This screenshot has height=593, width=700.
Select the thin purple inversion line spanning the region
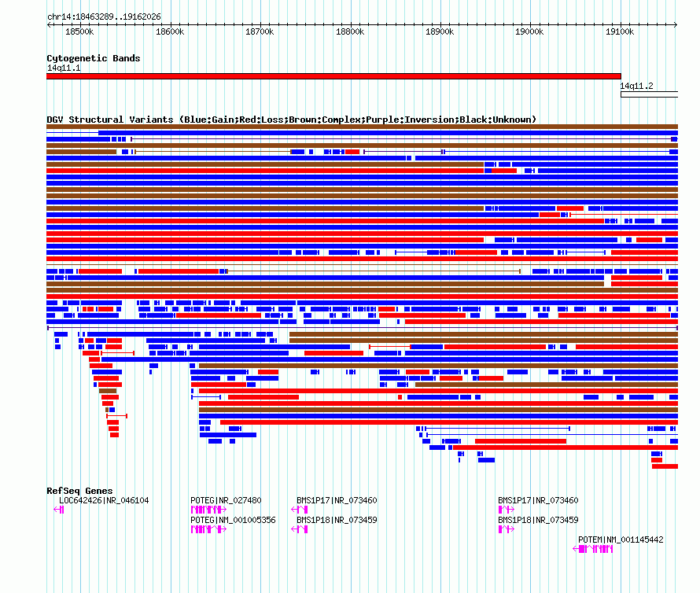tap(362, 328)
